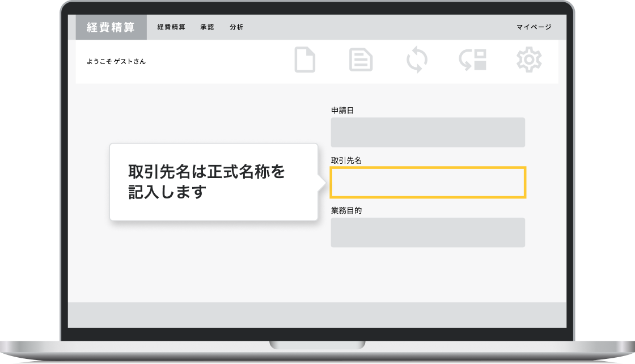Go to the 分析 menu item

tap(236, 27)
